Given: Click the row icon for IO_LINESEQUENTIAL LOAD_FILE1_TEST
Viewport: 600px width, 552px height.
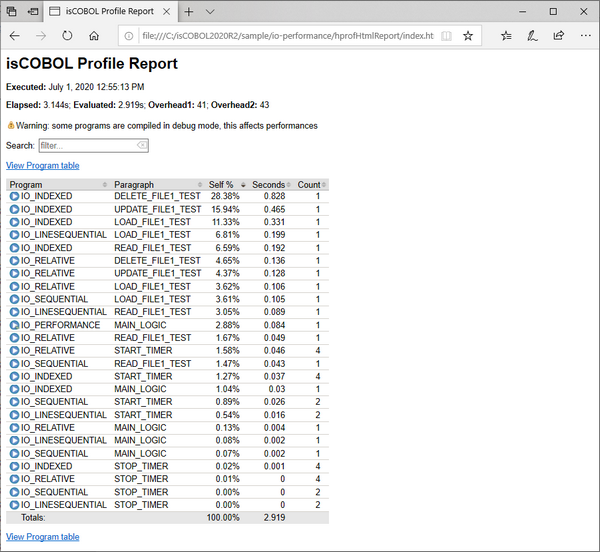Looking at the screenshot, I should pos(14,235).
